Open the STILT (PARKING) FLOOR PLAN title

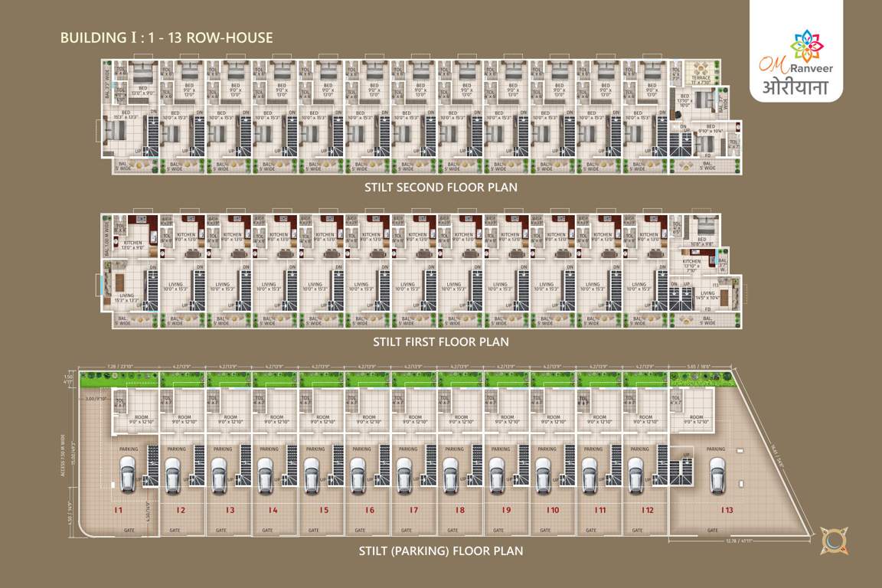[441, 550]
